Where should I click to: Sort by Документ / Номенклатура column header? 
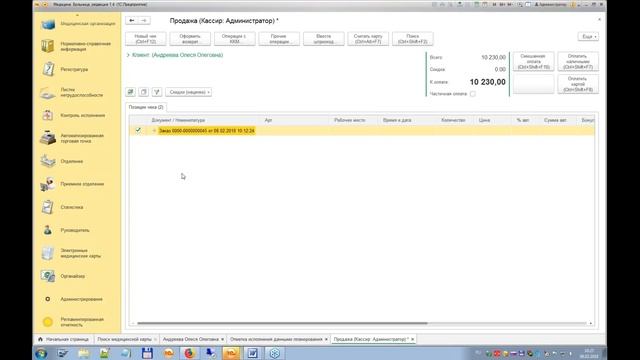click(178, 120)
